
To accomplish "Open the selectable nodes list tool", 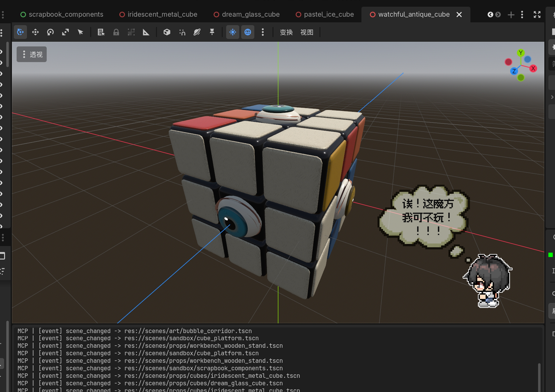I will 101,32.
